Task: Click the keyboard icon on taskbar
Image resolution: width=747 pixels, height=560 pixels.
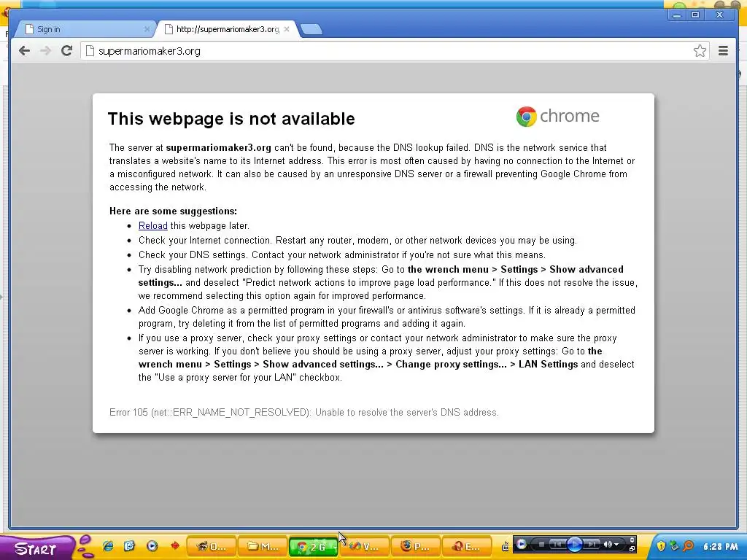Action: [506, 547]
